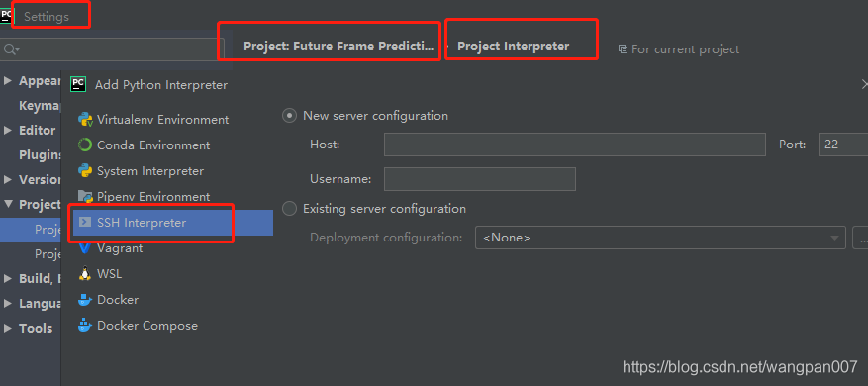868x386 pixels.
Task: Click the Vagrant V icon
Action: point(85,248)
